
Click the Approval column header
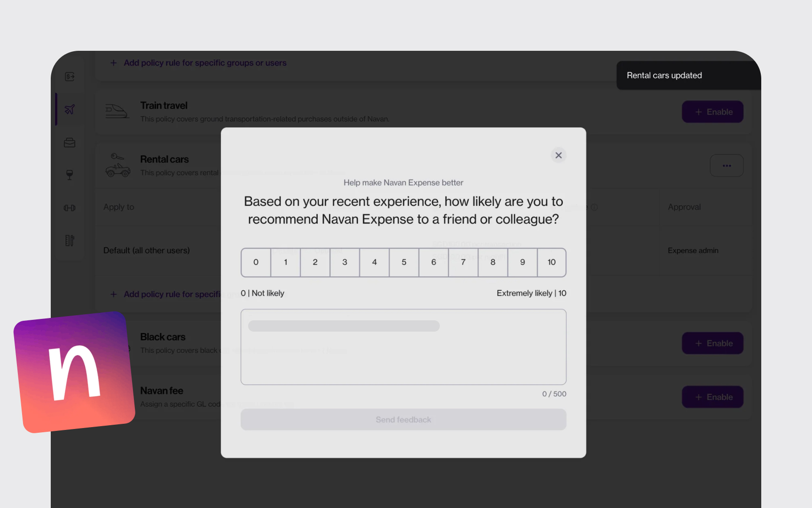pyautogui.click(x=684, y=207)
